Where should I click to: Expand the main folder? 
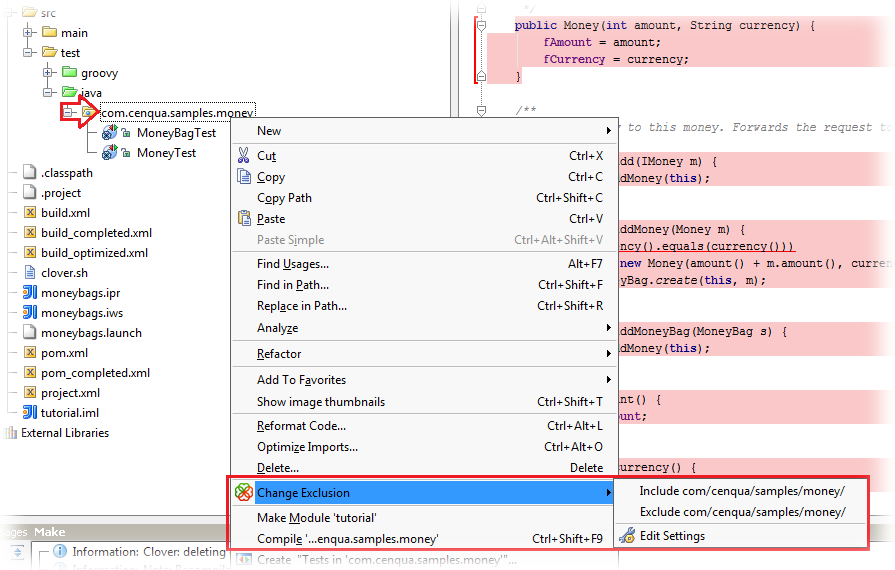(x=28, y=33)
